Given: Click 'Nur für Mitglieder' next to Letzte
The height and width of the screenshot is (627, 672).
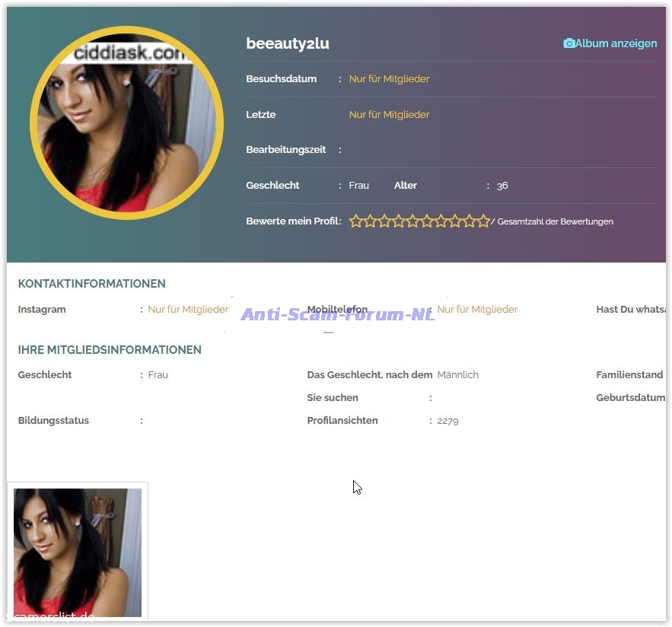Looking at the screenshot, I should click(389, 115).
